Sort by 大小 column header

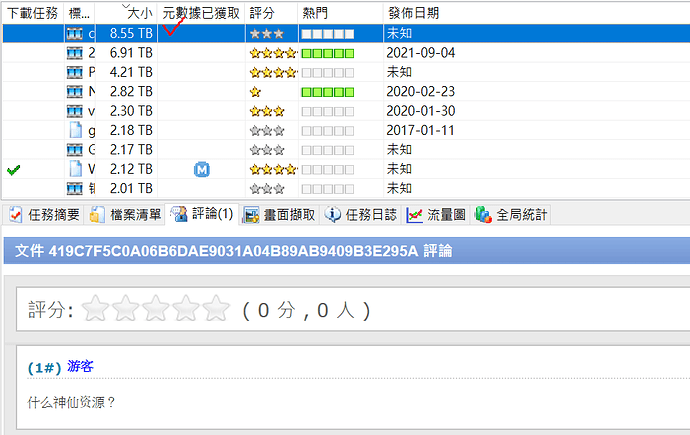pos(130,13)
